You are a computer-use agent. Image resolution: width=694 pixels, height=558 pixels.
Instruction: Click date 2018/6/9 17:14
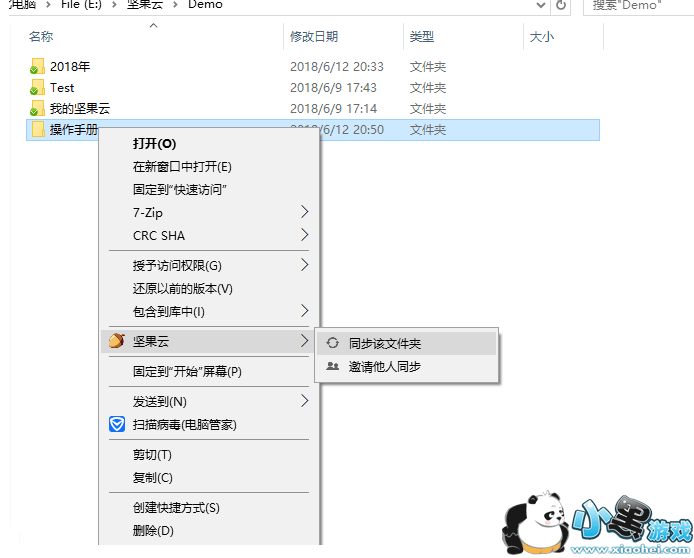(x=333, y=108)
